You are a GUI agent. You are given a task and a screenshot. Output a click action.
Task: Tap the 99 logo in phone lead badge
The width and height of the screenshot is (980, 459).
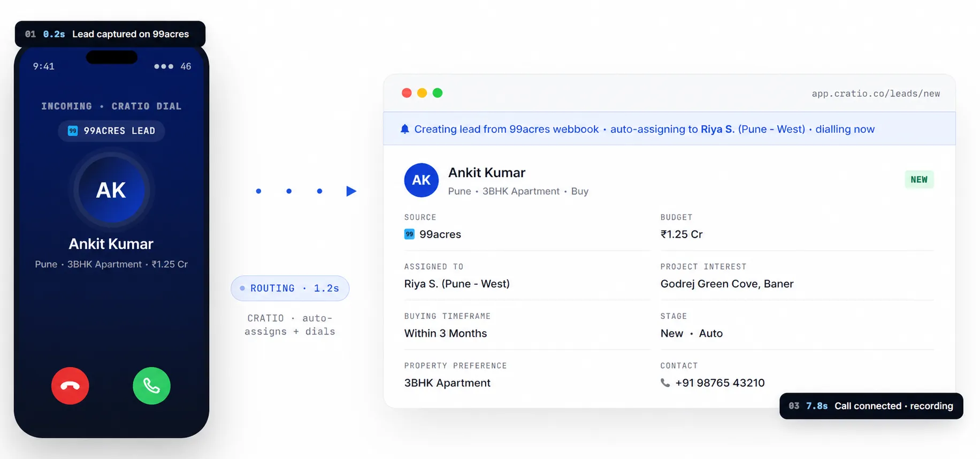tap(73, 131)
